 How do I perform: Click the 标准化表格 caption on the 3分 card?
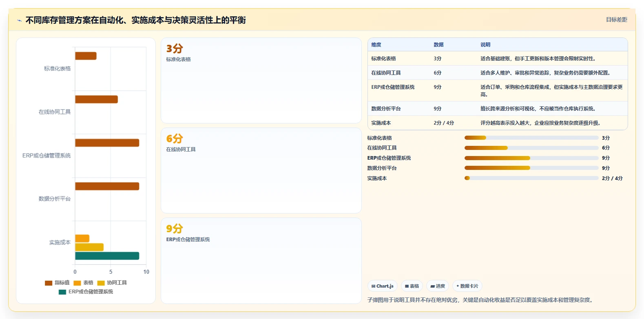click(178, 59)
